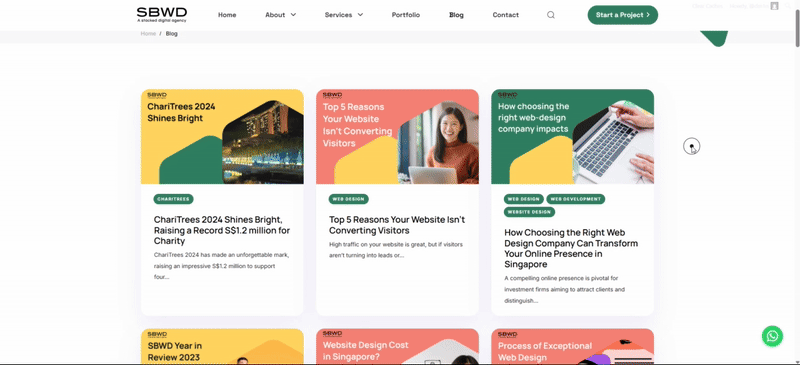Screen dimensions: 800x365
Task: Select the WEB DESIGN tag on the third card
Action: [523, 199]
